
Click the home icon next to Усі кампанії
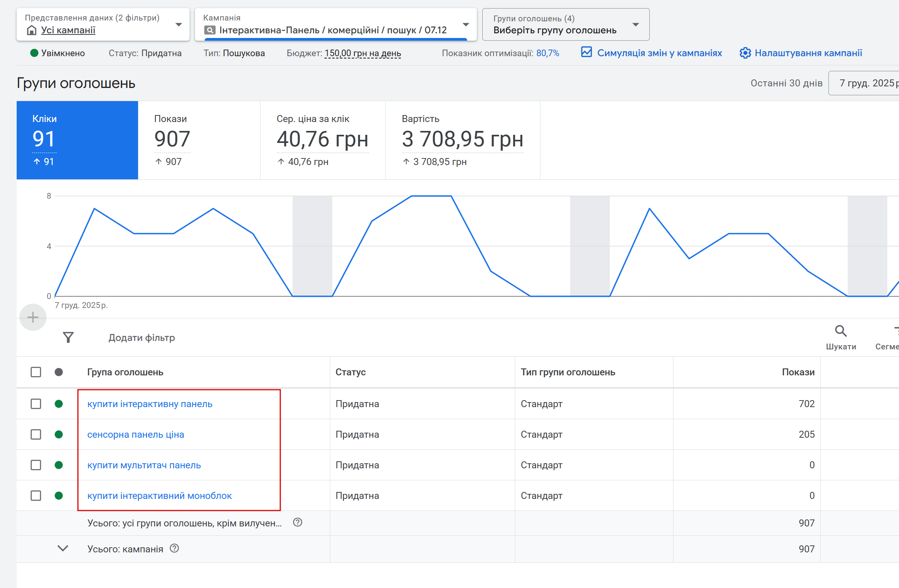tap(32, 30)
